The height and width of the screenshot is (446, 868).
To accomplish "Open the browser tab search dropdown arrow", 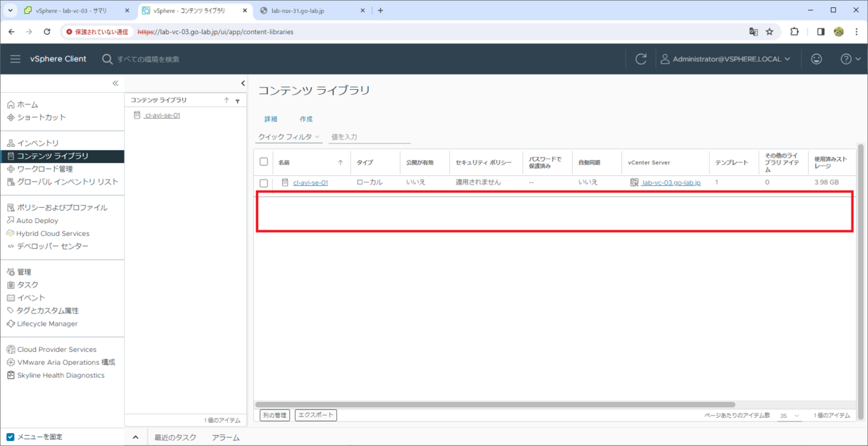I will point(10,10).
